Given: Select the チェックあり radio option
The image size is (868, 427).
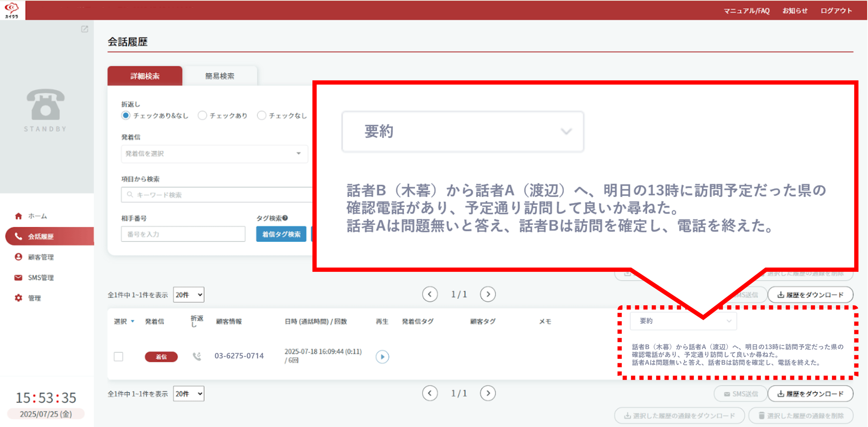Looking at the screenshot, I should click(202, 115).
